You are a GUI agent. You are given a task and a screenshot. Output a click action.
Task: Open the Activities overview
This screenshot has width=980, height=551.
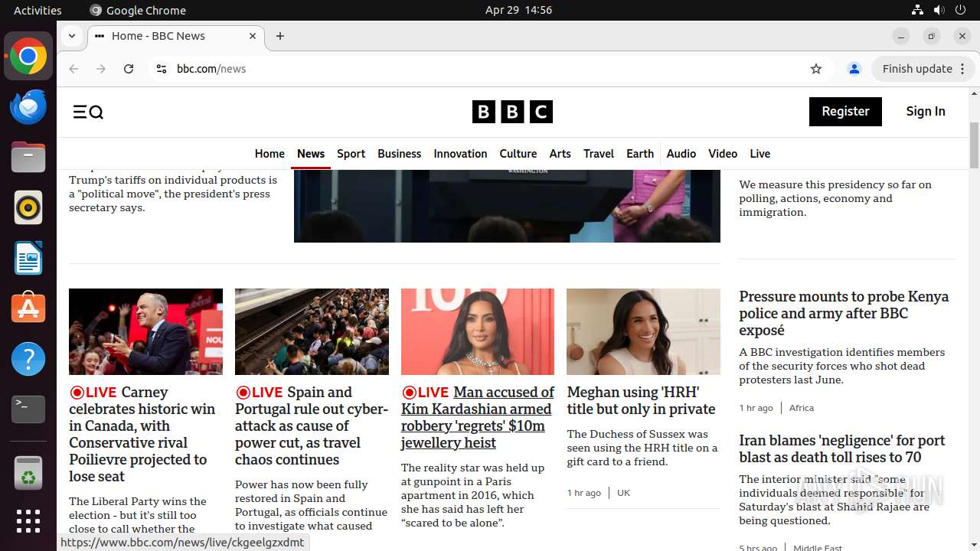38,10
